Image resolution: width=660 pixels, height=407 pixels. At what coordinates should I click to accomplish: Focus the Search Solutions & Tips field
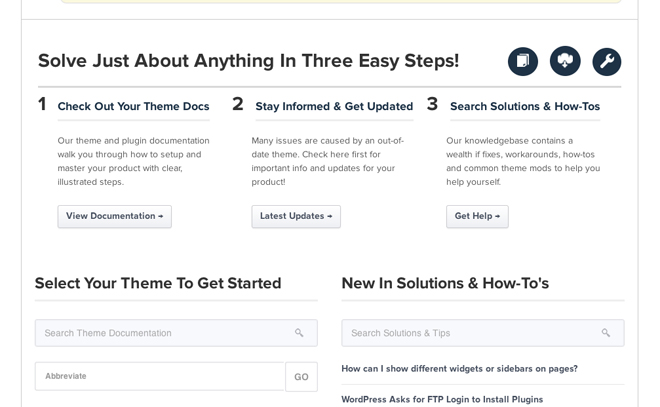[483, 333]
